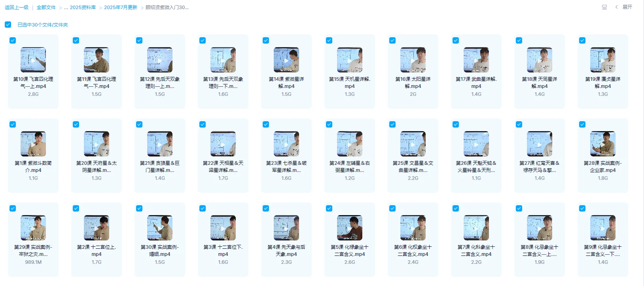The width and height of the screenshot is (644, 286).
Task: Go back with 返回上一级 link
Action: click(x=17, y=8)
